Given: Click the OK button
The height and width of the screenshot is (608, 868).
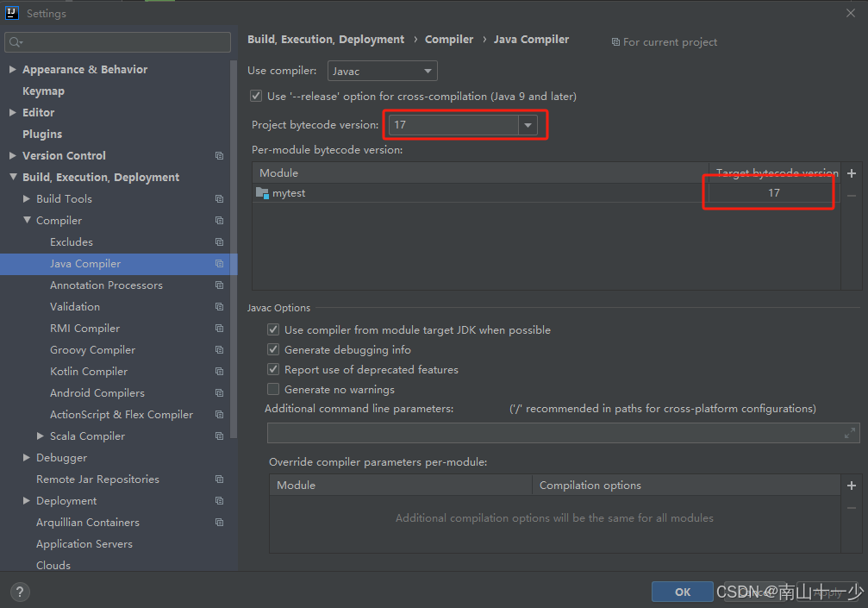Looking at the screenshot, I should point(682,592).
